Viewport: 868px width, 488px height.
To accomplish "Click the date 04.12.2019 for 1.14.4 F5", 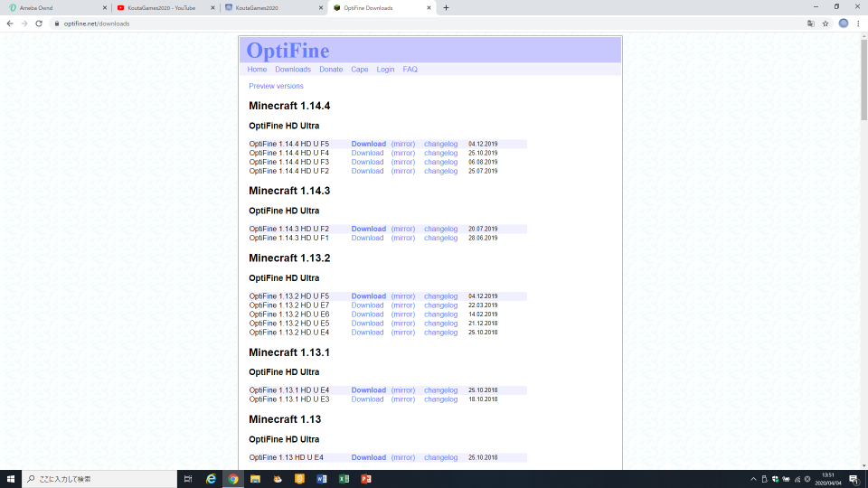I will [483, 144].
